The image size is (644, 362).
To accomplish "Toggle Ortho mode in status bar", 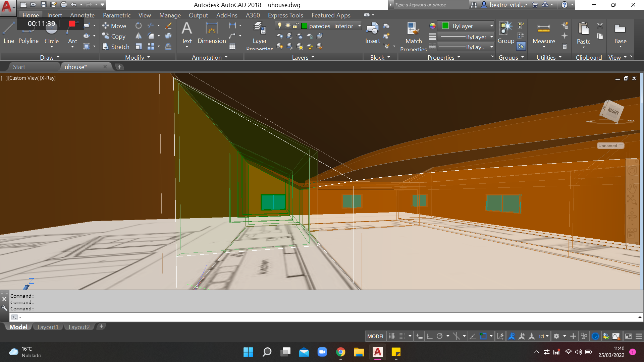I will [430, 336].
